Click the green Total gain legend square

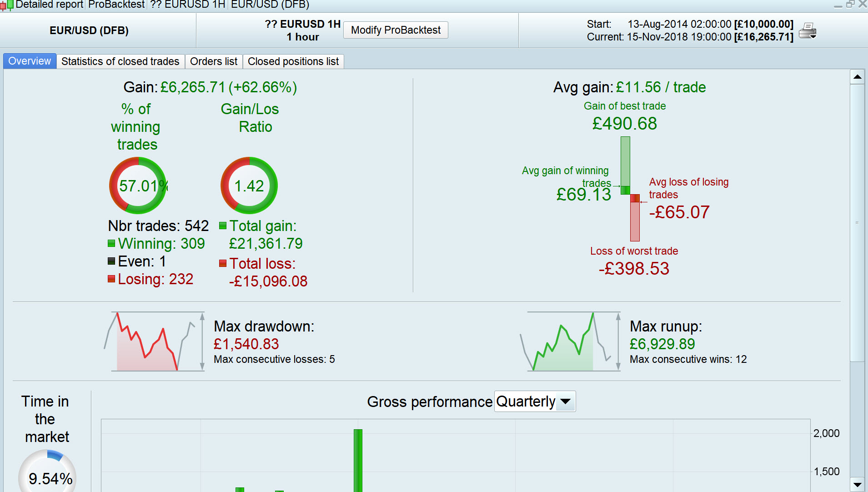click(x=223, y=226)
